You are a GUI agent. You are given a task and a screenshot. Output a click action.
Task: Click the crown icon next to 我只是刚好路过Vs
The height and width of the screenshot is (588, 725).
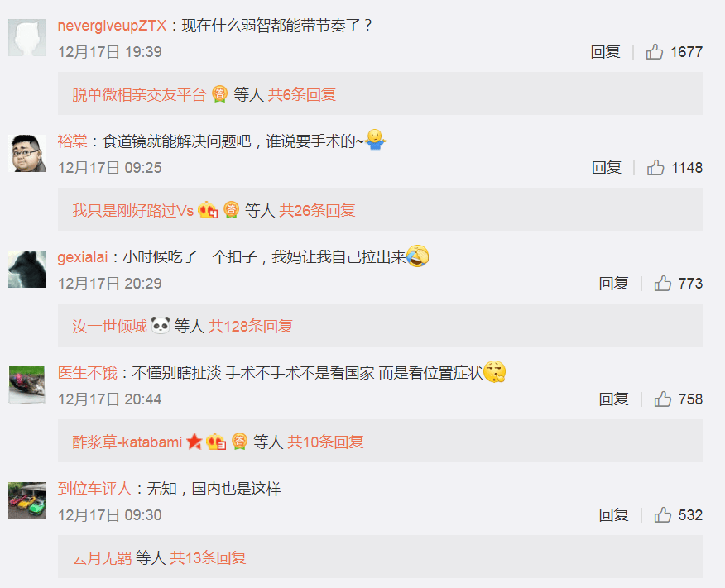pyautogui.click(x=208, y=210)
